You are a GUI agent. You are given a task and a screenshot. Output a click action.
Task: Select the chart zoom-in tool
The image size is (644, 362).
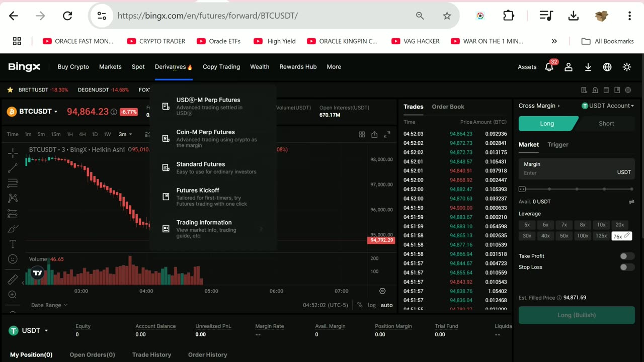click(x=13, y=295)
